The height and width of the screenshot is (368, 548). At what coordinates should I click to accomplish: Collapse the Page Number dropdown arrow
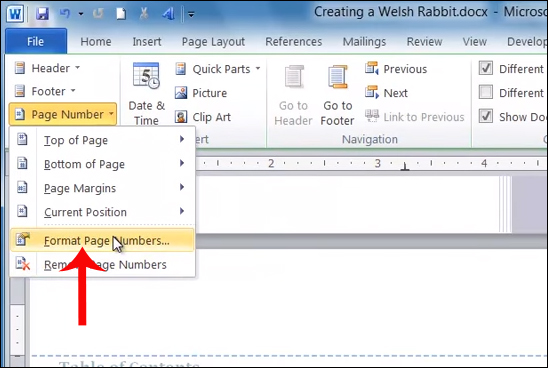[x=111, y=114]
